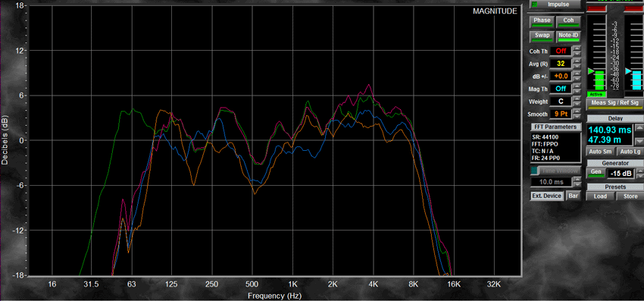
Task: Raise the Weight setting with up arrow
Action: (577, 99)
